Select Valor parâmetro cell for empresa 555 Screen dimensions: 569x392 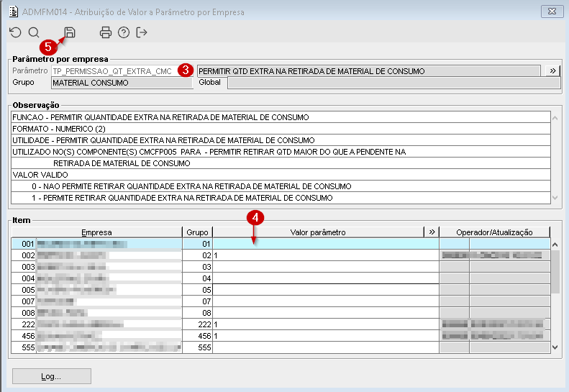point(326,347)
